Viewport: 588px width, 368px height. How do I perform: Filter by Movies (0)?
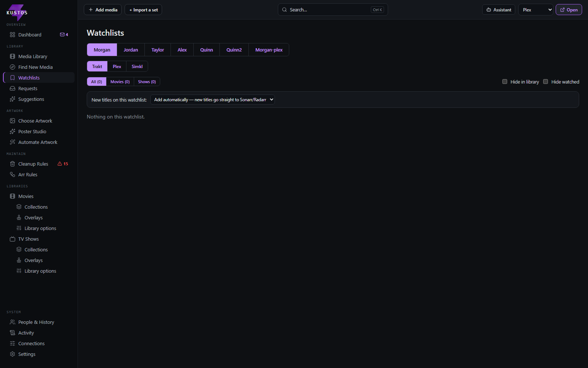pos(120,82)
